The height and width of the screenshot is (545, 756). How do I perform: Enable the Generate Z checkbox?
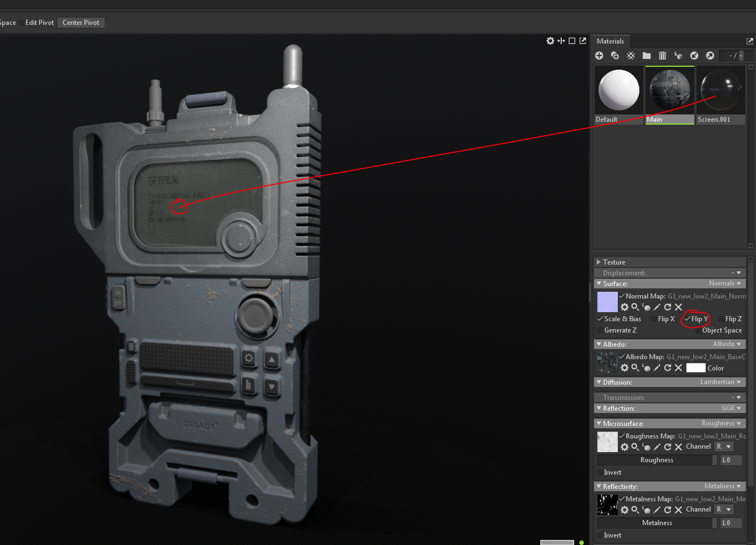(x=600, y=330)
